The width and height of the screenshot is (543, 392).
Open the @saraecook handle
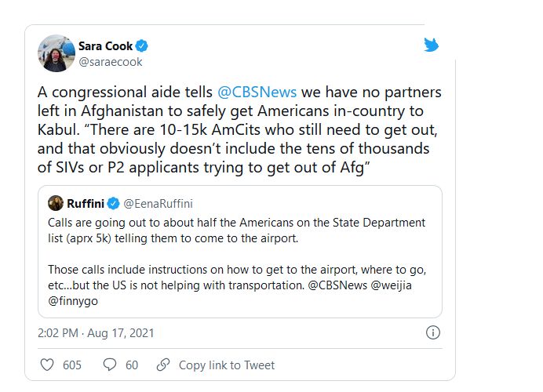point(111,62)
